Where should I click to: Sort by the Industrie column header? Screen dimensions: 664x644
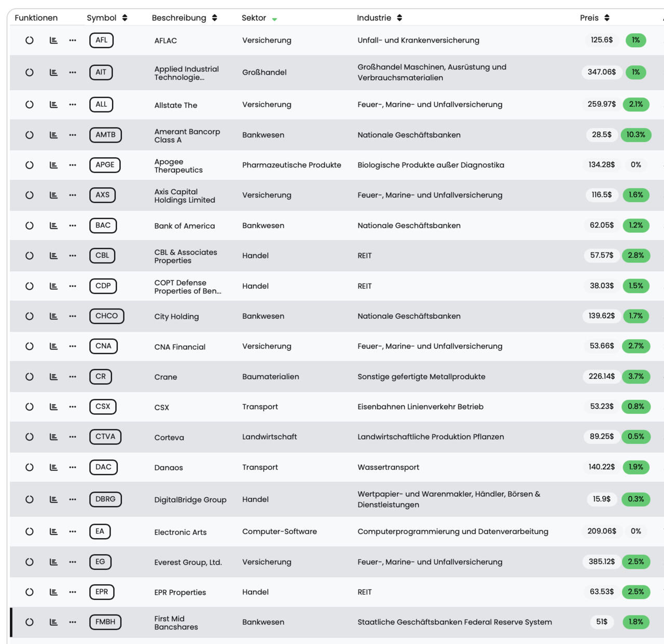click(x=399, y=18)
